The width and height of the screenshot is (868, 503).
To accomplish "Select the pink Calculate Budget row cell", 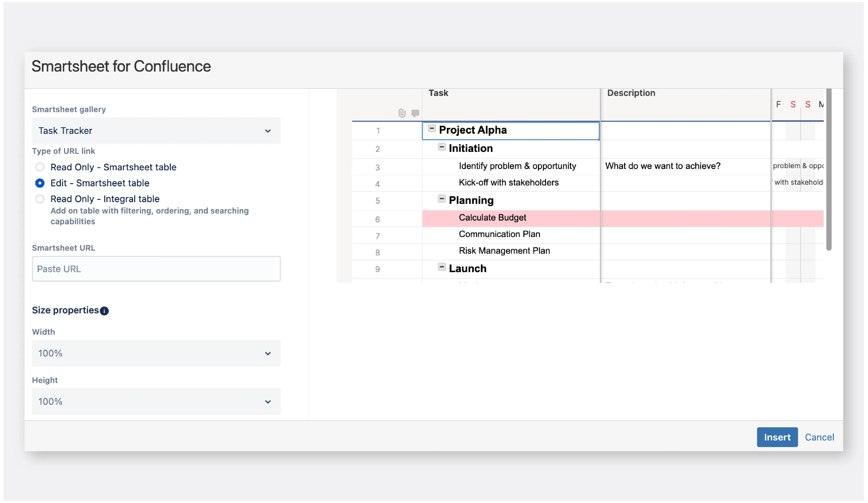I will click(492, 218).
